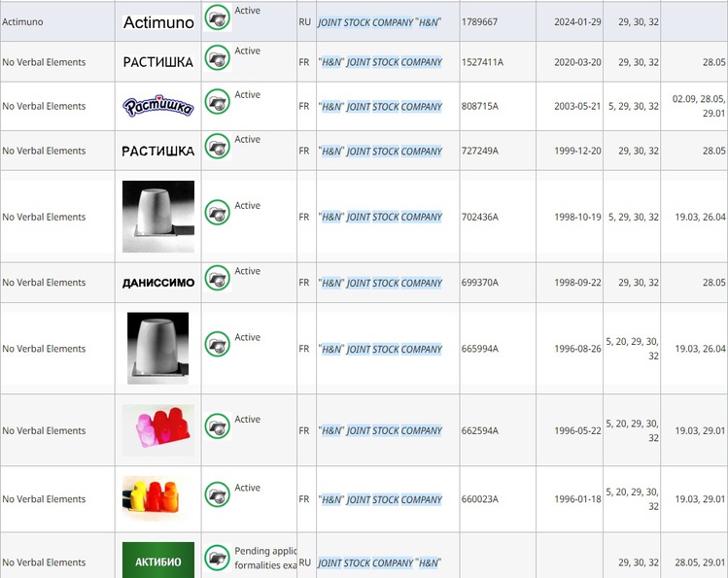Open the Actimuno trademark image

(158, 22)
